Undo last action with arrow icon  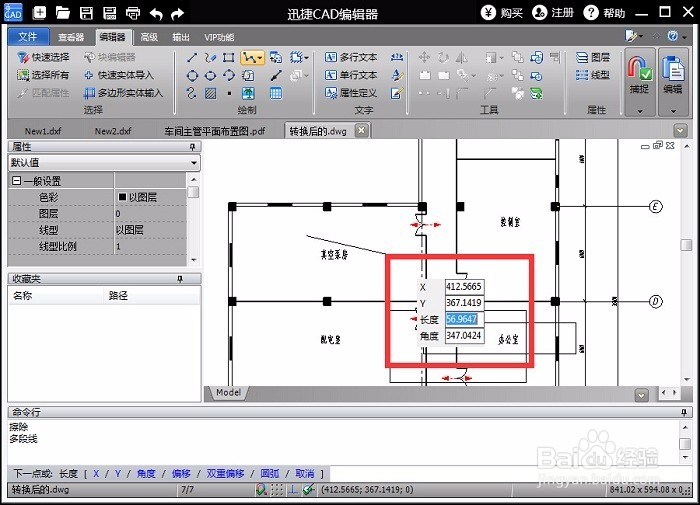156,13
